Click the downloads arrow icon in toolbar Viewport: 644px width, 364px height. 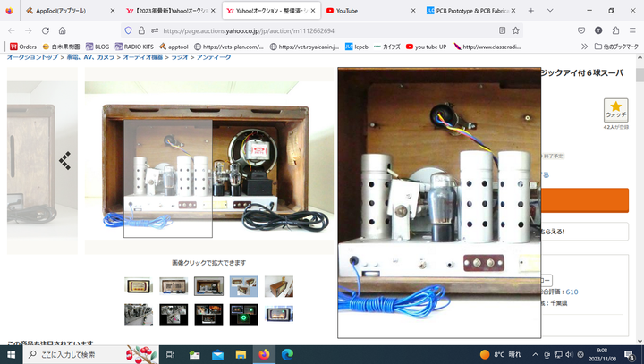[x=598, y=30]
